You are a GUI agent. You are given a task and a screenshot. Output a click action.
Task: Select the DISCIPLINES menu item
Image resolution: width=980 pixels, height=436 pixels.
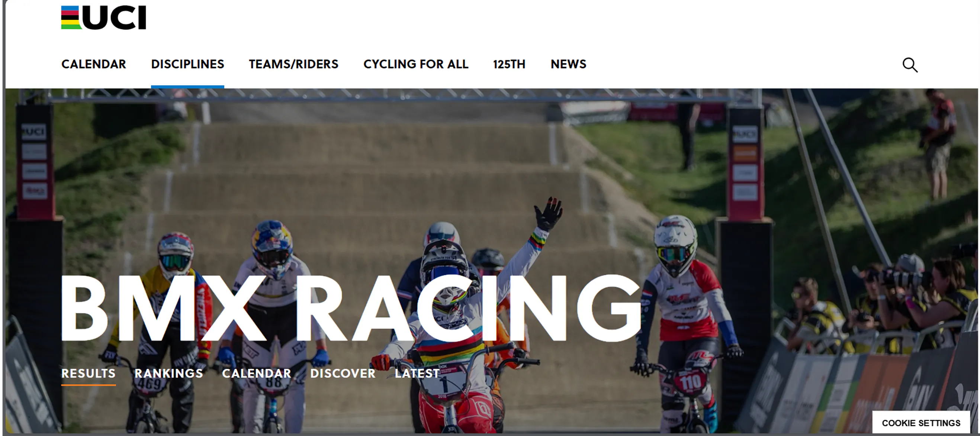[187, 64]
